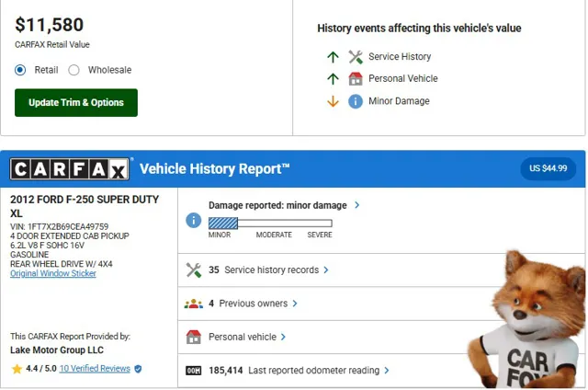The width and height of the screenshot is (588, 390).
Task: Select the Wholesale radio button
Action: coord(74,70)
